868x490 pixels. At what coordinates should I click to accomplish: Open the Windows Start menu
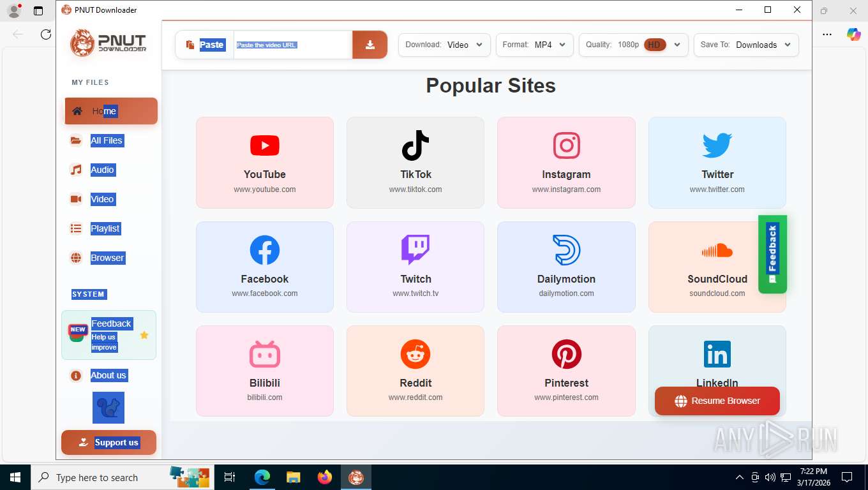point(15,477)
